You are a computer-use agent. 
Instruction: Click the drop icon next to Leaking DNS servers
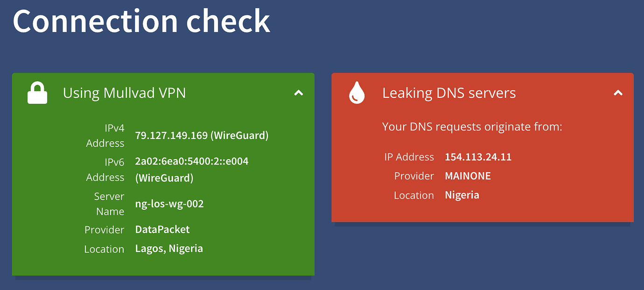click(356, 93)
